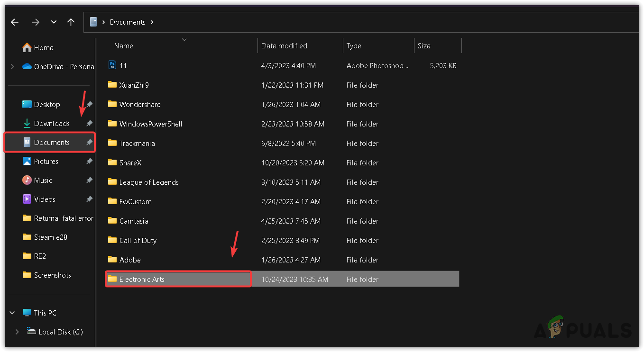Click the Documents breadcrumb in address bar

(x=128, y=22)
